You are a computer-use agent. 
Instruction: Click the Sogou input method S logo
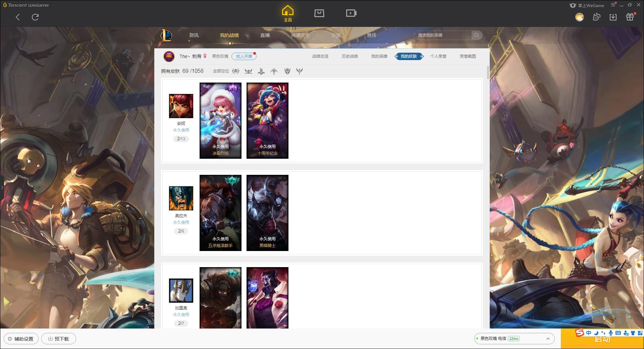pyautogui.click(x=580, y=333)
